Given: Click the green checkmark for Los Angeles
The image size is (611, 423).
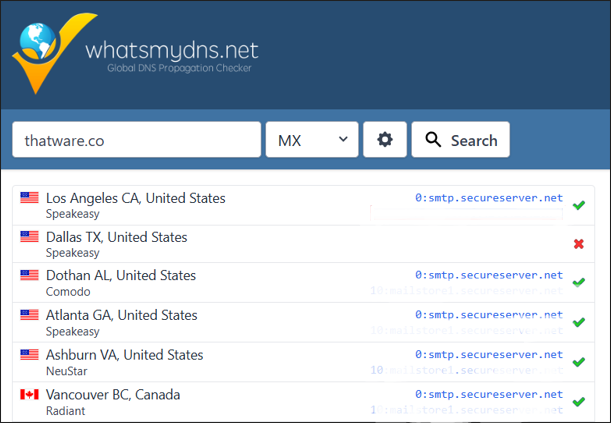Looking at the screenshot, I should (x=578, y=206).
